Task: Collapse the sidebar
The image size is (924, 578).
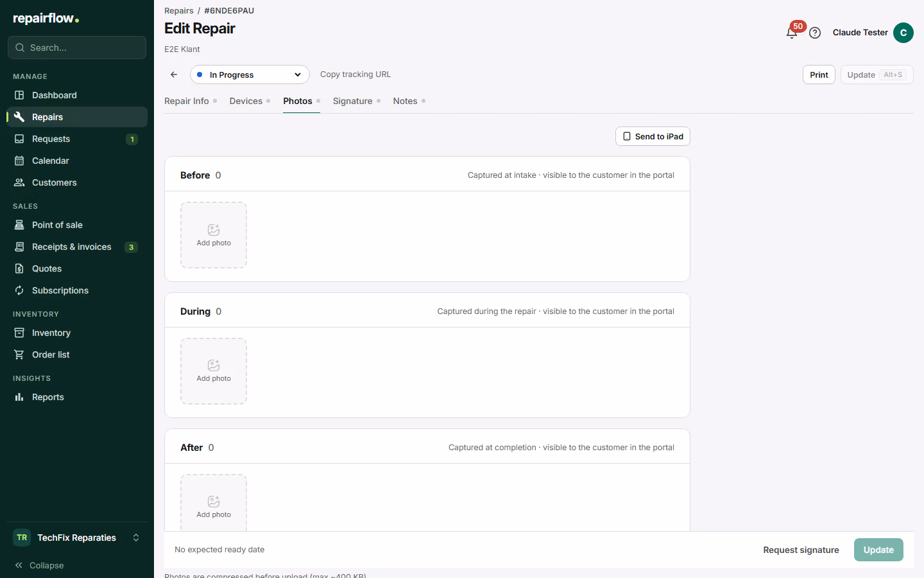Action: pos(39,565)
